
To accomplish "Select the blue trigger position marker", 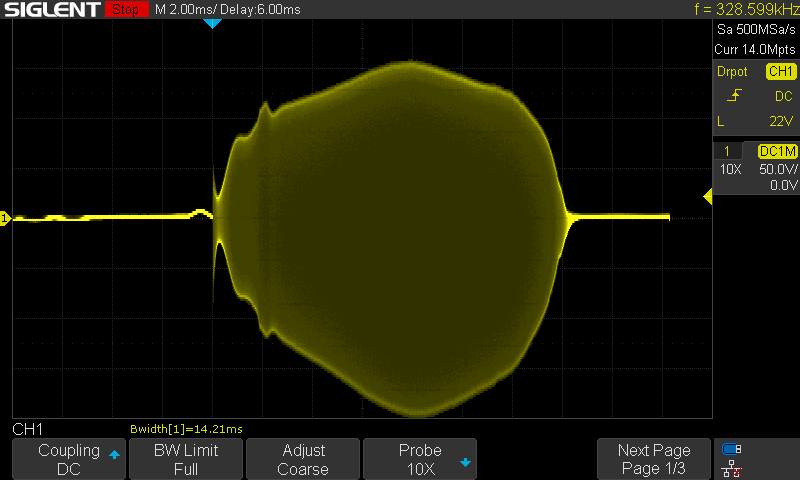I will [212, 23].
